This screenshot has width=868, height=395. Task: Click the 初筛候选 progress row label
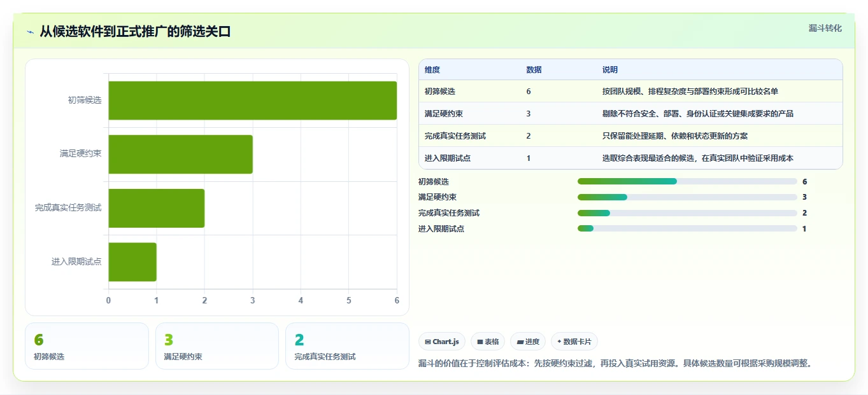click(434, 182)
